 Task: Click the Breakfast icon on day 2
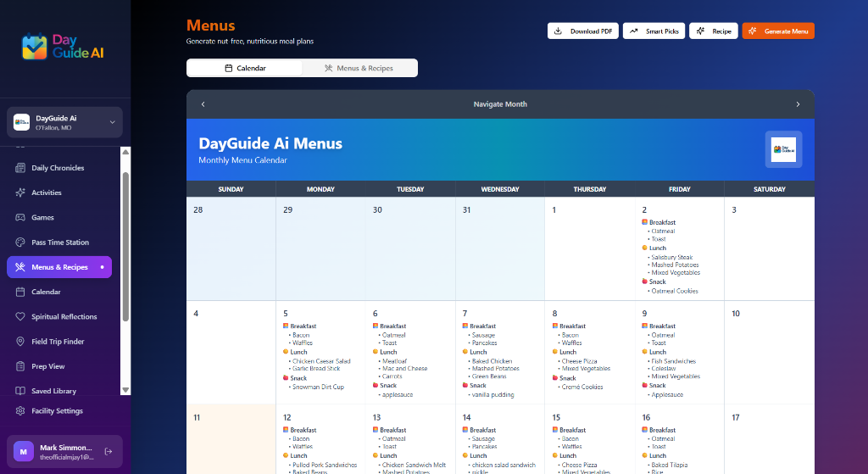click(644, 222)
